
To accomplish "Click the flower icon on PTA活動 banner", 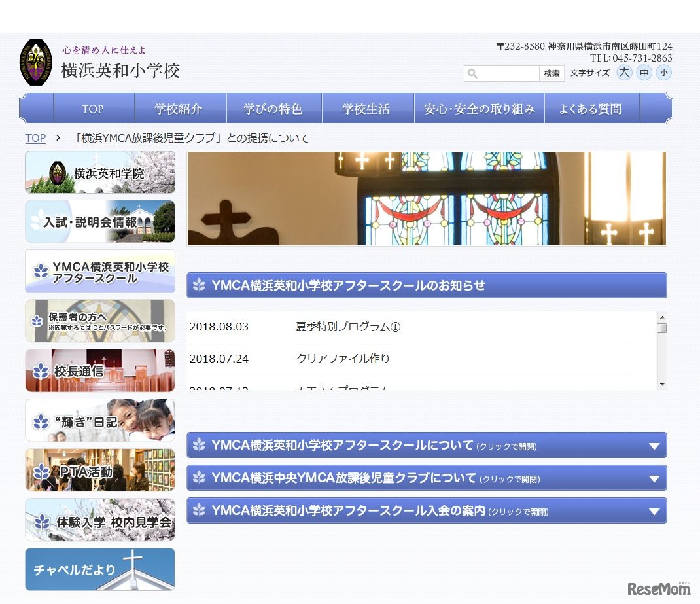I will click(41, 471).
